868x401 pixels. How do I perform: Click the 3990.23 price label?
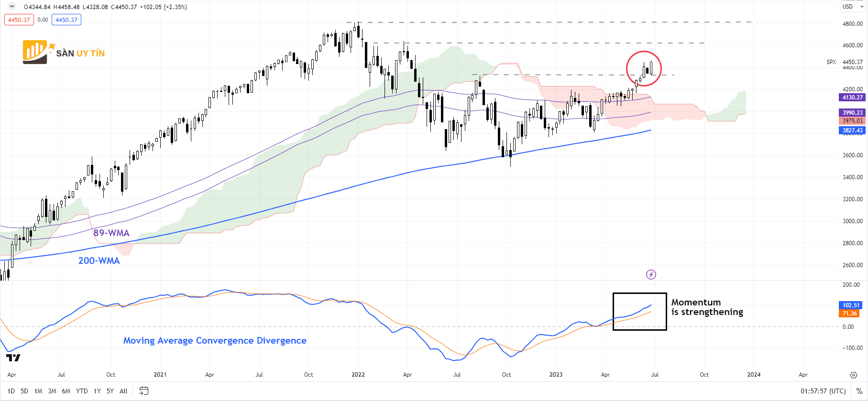pos(852,113)
